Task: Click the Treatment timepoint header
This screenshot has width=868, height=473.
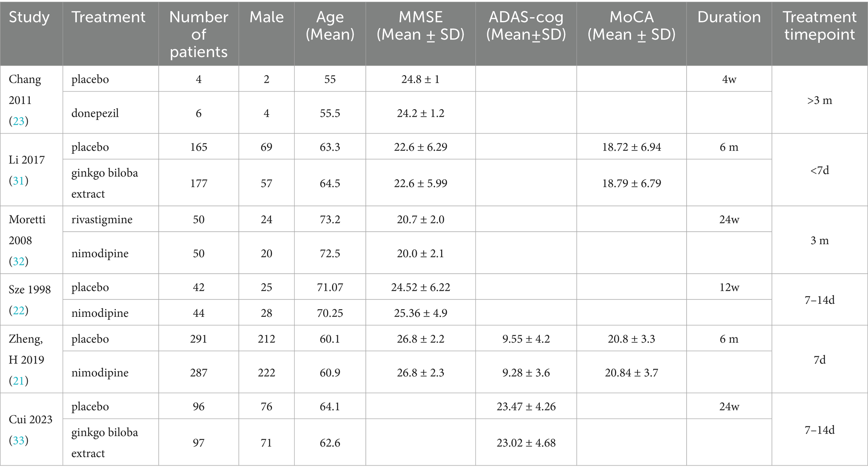Action: 819,26
